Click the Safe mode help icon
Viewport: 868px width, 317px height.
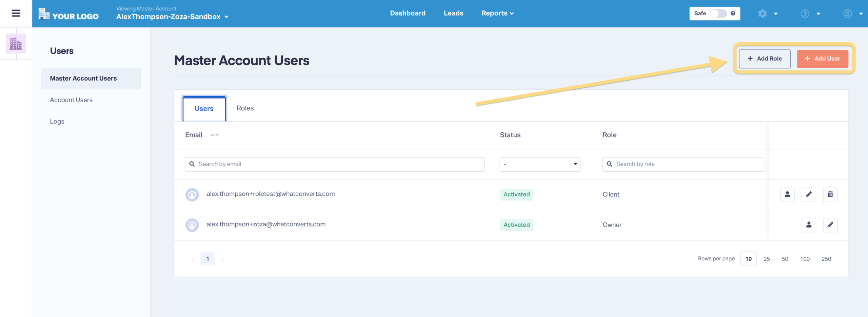(x=733, y=14)
